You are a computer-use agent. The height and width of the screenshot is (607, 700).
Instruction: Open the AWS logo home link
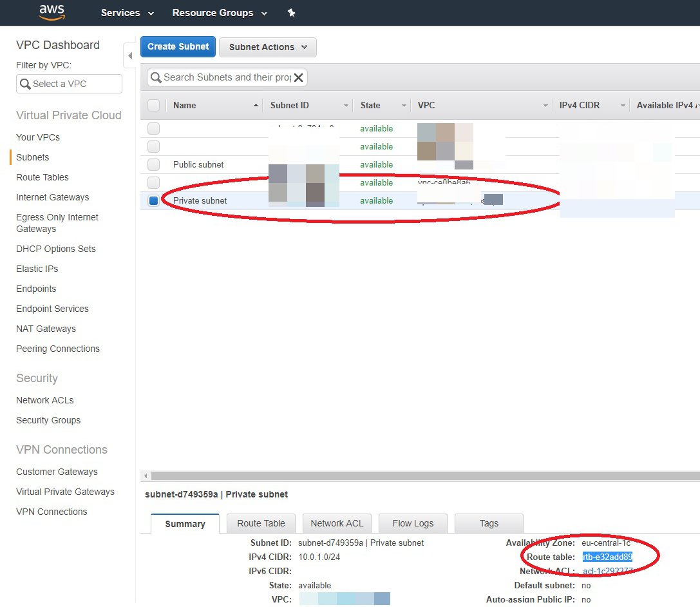(52, 12)
